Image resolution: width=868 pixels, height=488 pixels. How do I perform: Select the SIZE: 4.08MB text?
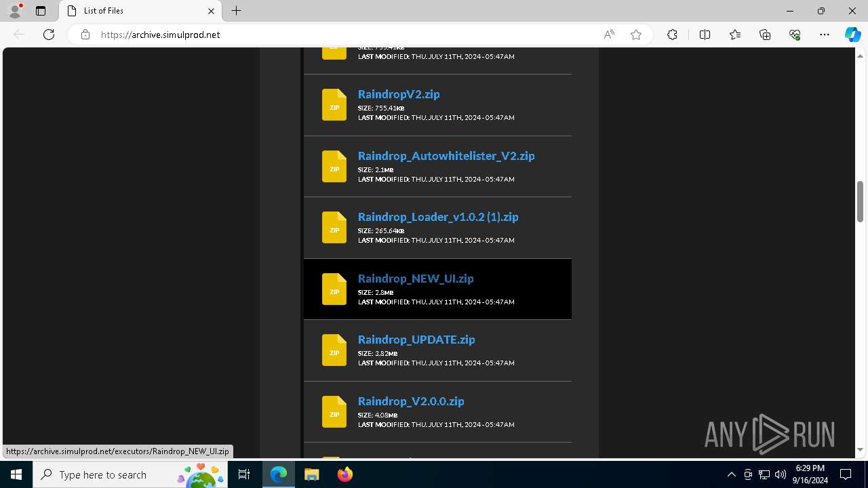click(378, 415)
